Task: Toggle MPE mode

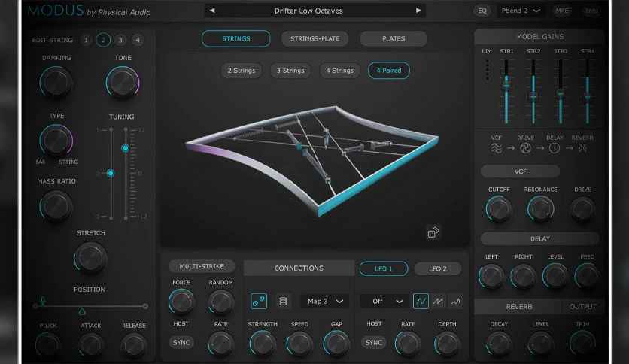Action: coord(561,11)
